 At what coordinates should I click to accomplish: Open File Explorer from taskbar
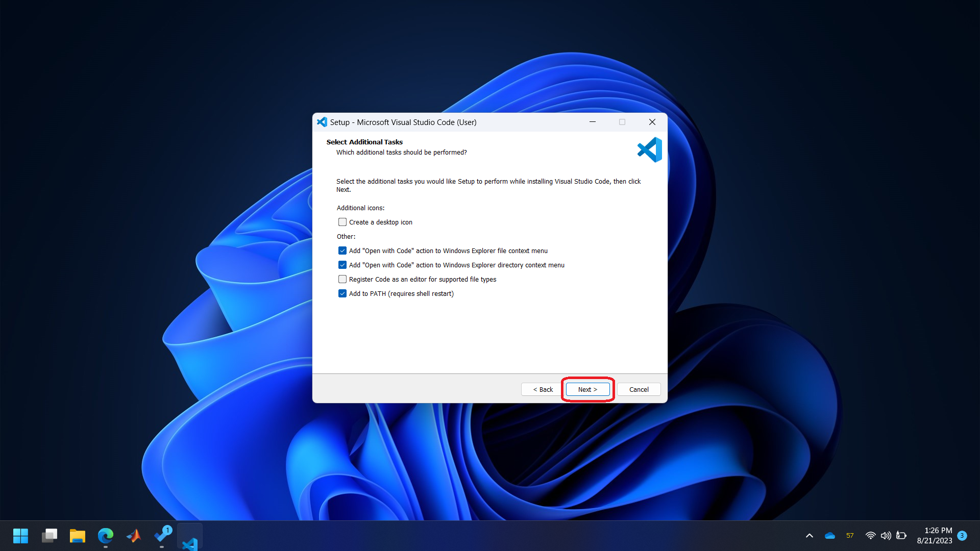coord(78,536)
